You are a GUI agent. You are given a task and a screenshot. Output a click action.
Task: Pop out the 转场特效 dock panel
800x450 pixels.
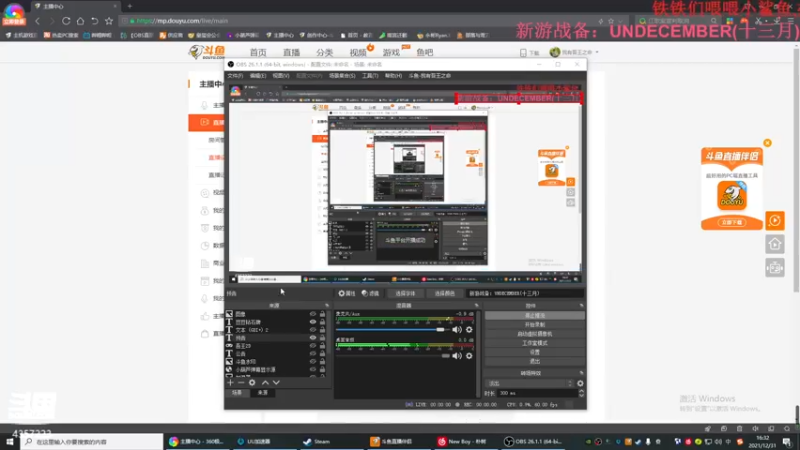coord(581,373)
